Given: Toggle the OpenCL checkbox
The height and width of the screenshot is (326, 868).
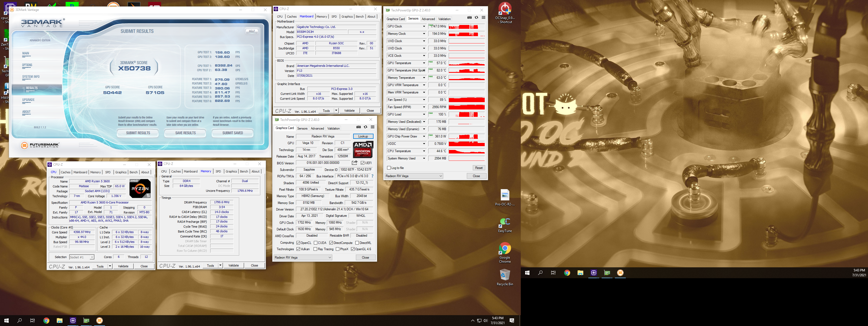Looking at the screenshot, I should [298, 243].
